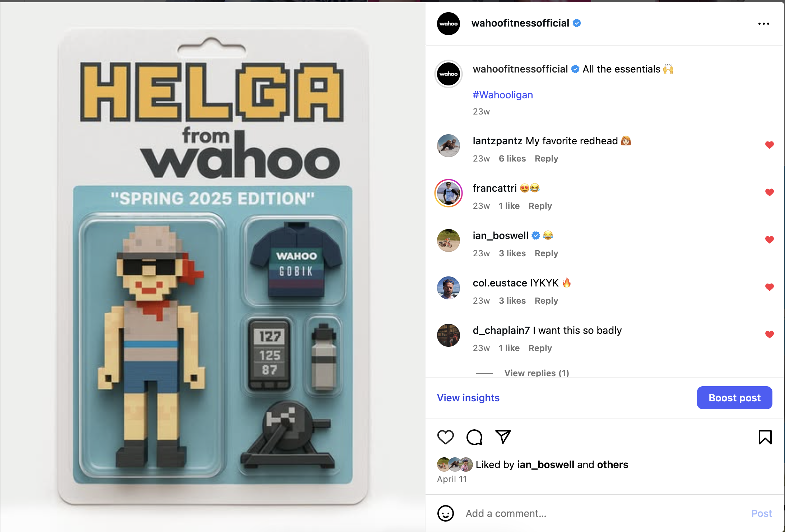Viewport: 785px width, 532px height.
Task: Open the comment bubble icon
Action: coord(474,437)
